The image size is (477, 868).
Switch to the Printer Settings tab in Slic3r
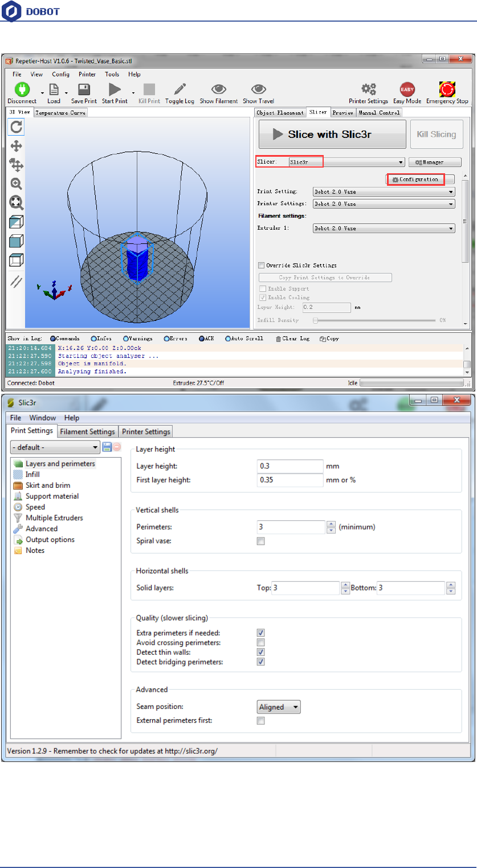pos(146,431)
